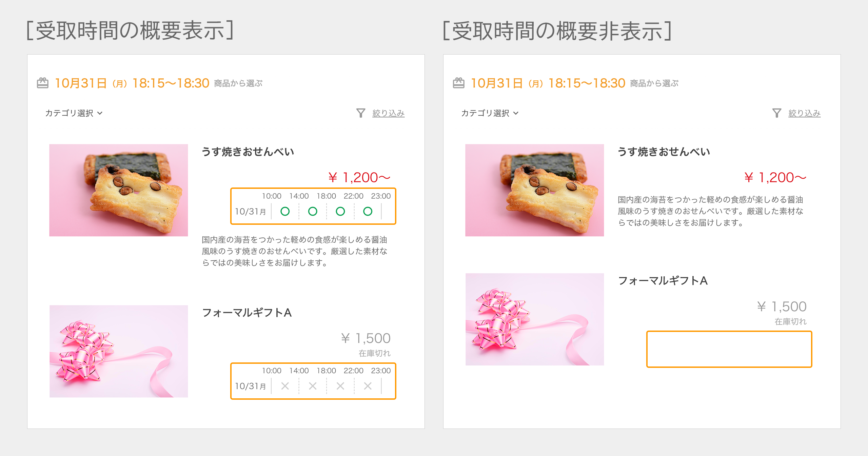Viewport: 868px width, 456px height.
Task: Click the calendar icon in right panel header
Action: tap(458, 83)
